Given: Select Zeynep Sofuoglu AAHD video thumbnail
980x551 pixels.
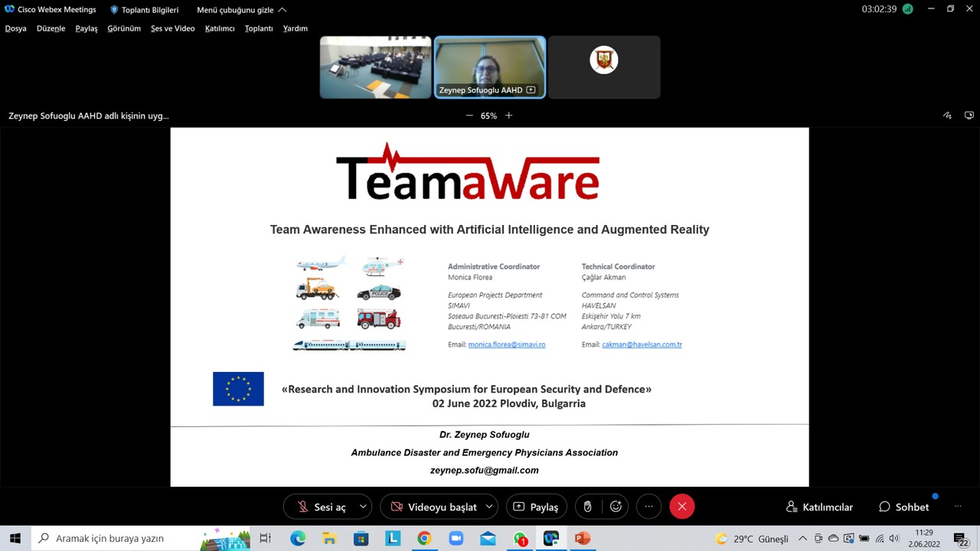Looking at the screenshot, I should point(490,67).
